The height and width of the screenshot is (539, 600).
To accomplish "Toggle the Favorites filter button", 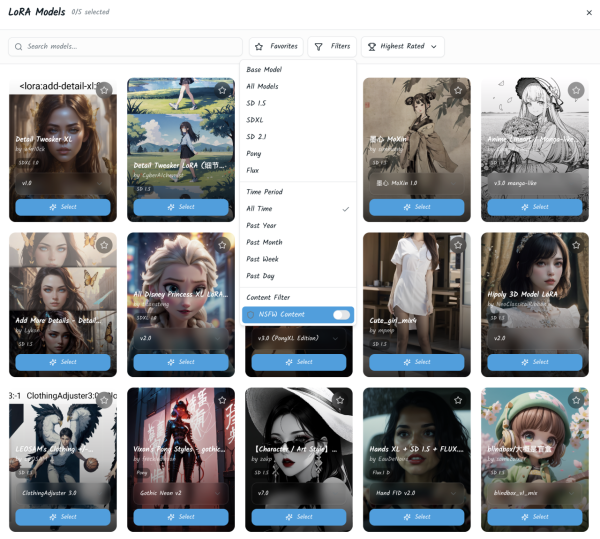I will pyautogui.click(x=276, y=47).
